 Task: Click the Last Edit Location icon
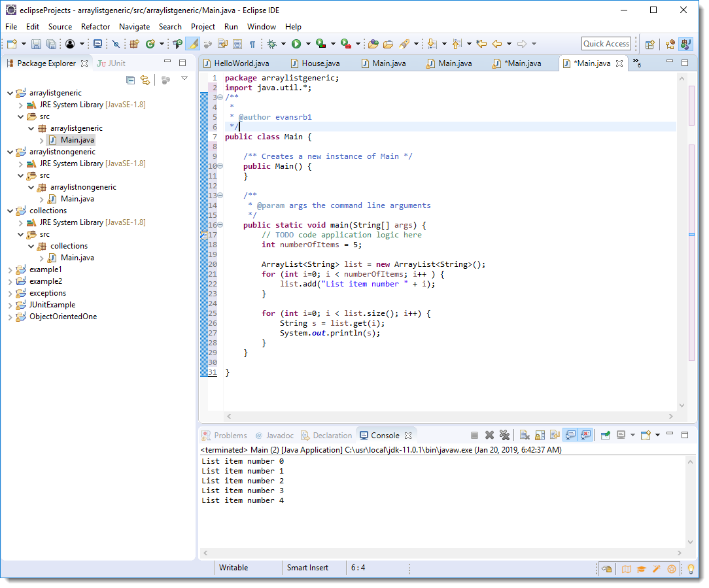pyautogui.click(x=481, y=44)
